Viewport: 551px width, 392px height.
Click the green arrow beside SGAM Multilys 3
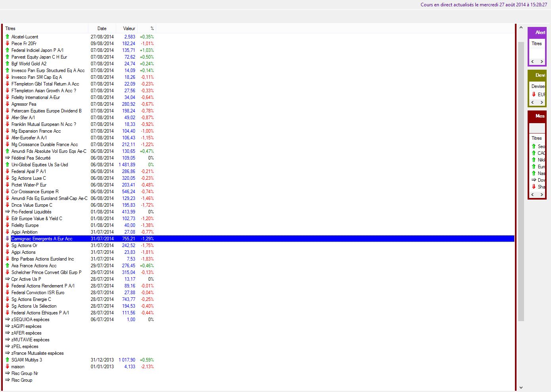pos(7,360)
